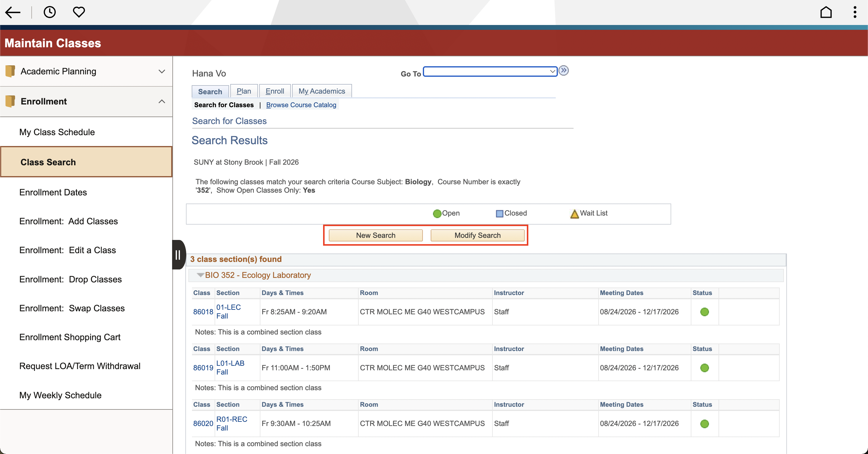Image resolution: width=868 pixels, height=454 pixels.
Task: Click the 'Fr 9:30AM - 10:25AM' time cell
Action: click(x=296, y=424)
